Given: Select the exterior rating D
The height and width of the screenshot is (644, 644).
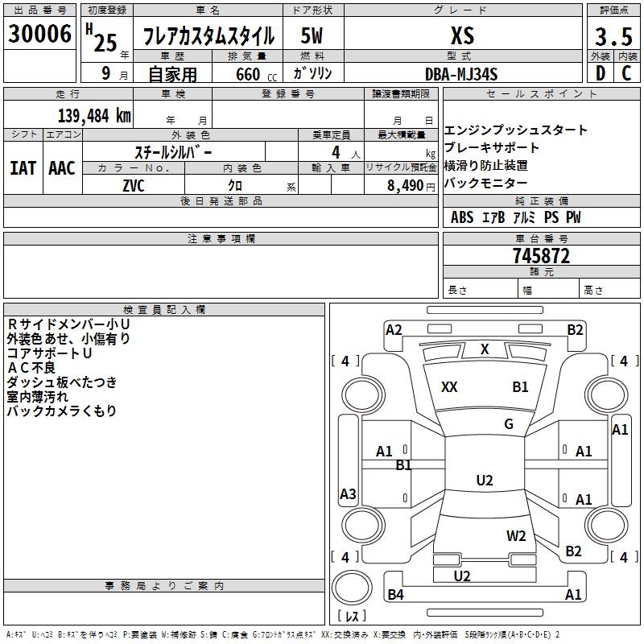Looking at the screenshot, I should click(x=601, y=73).
